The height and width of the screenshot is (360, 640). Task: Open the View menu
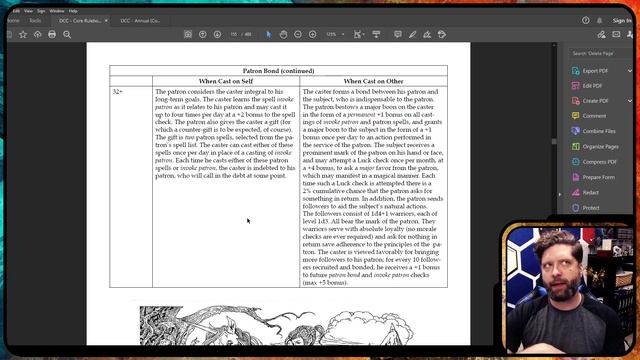[28, 11]
